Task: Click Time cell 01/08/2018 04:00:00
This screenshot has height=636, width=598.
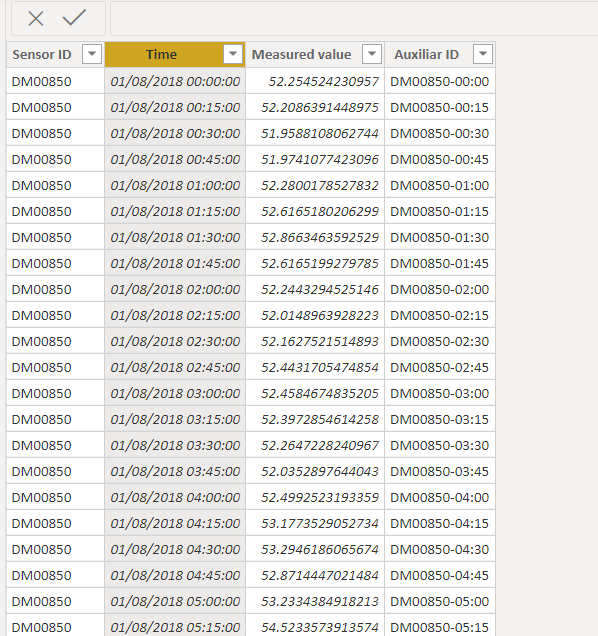Action: point(175,497)
